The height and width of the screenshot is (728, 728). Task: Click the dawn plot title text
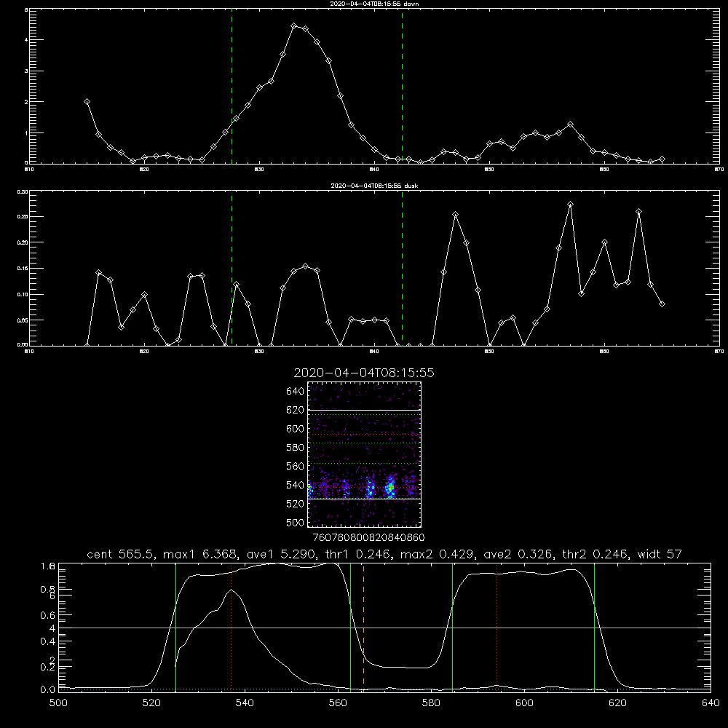tap(374, 4)
